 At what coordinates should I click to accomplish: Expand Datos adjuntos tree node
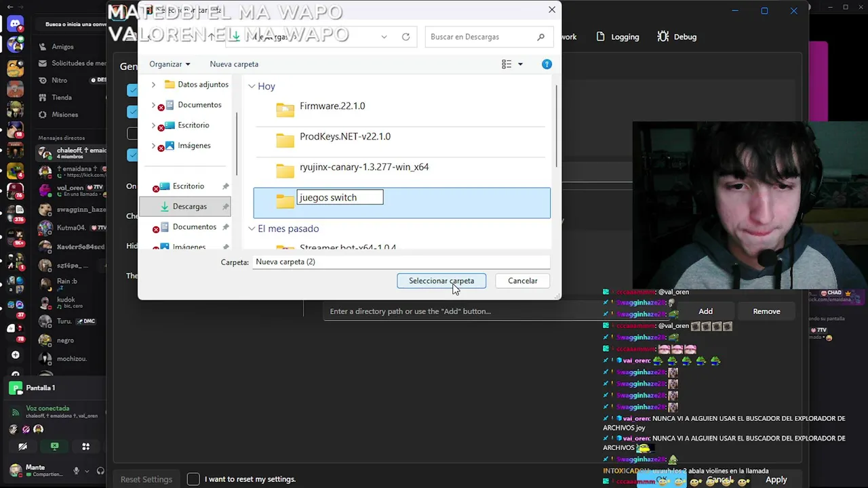click(x=153, y=85)
